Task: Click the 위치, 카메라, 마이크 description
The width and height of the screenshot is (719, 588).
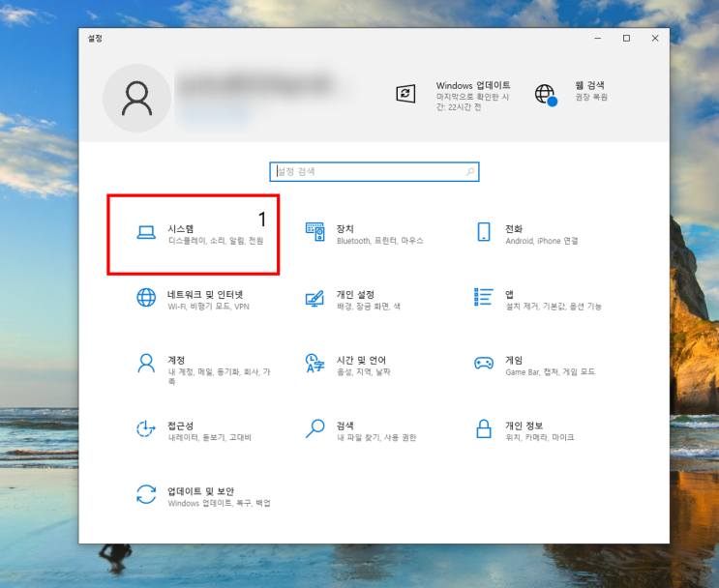Action: [x=540, y=437]
